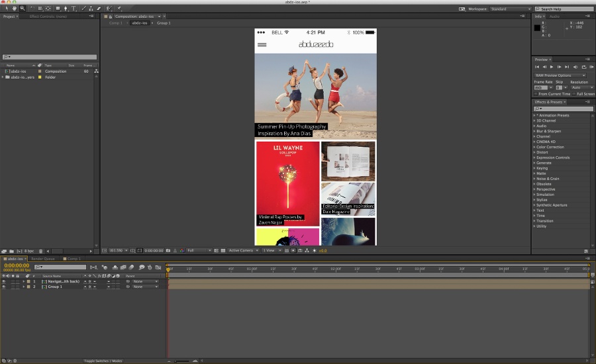Expand Color Correction effects category
This screenshot has height=364, width=596.
pos(534,147)
